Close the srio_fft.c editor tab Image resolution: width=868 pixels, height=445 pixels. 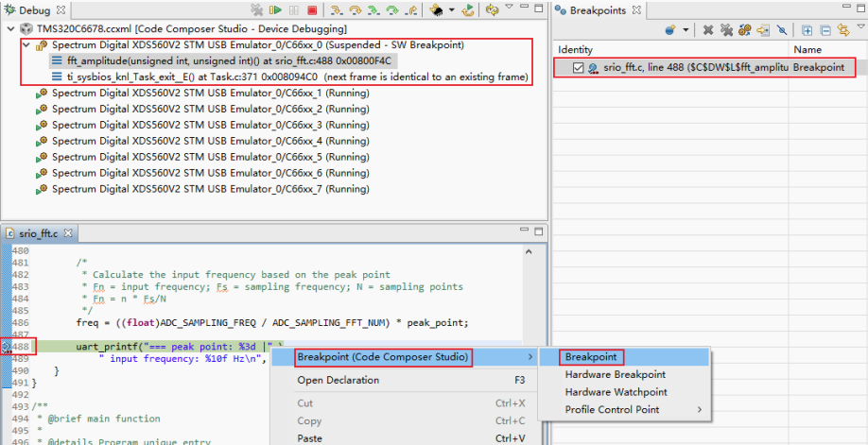[x=68, y=233]
